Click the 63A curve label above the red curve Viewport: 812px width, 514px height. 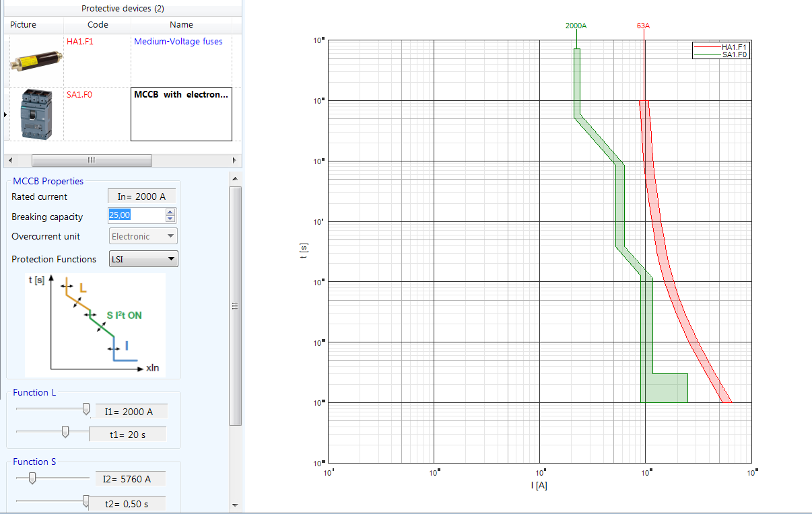(x=643, y=26)
